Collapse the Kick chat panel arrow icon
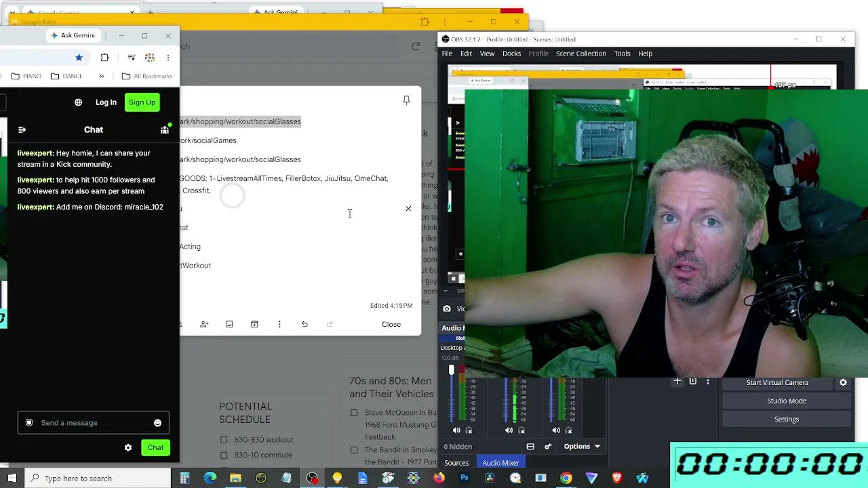Screen dimensions: 868x488 [22, 129]
